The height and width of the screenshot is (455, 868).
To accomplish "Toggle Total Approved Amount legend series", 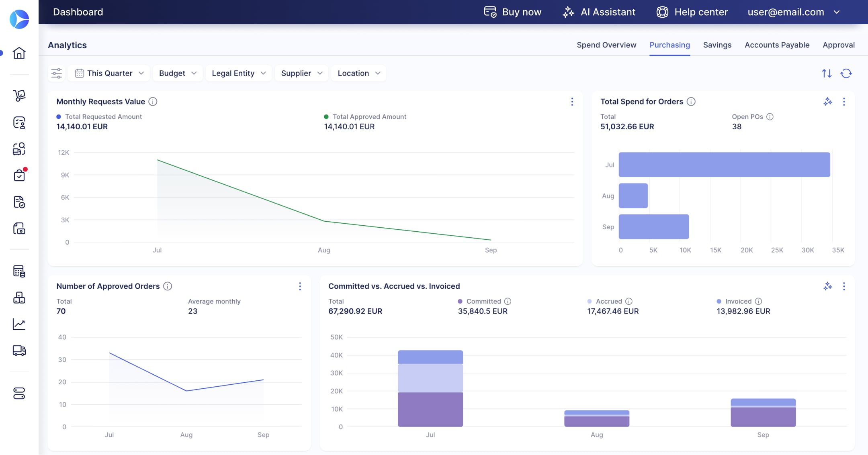I will [365, 116].
